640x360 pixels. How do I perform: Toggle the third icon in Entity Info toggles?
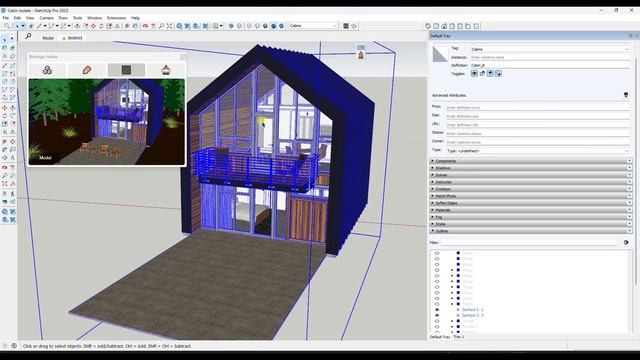[x=490, y=73]
